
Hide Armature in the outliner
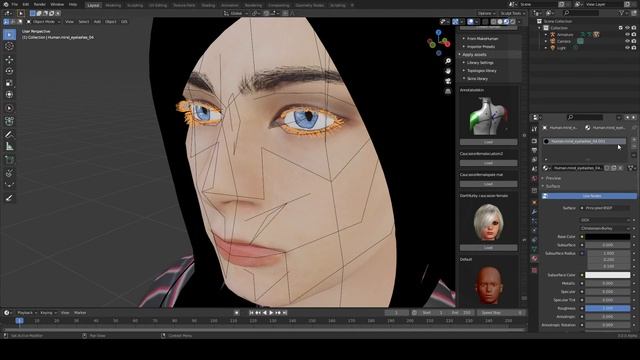click(627, 35)
